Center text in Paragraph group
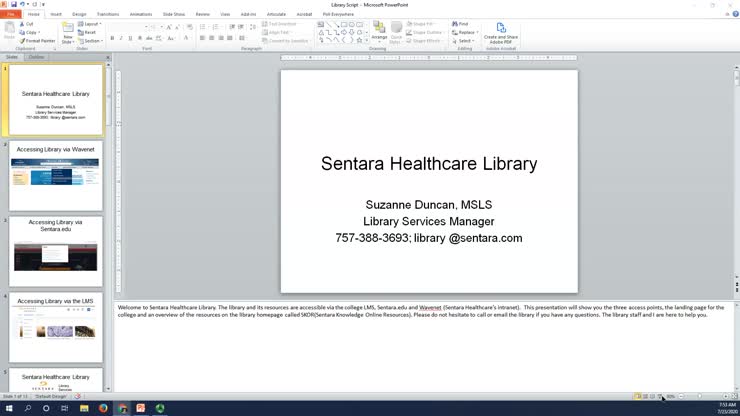 (211, 38)
